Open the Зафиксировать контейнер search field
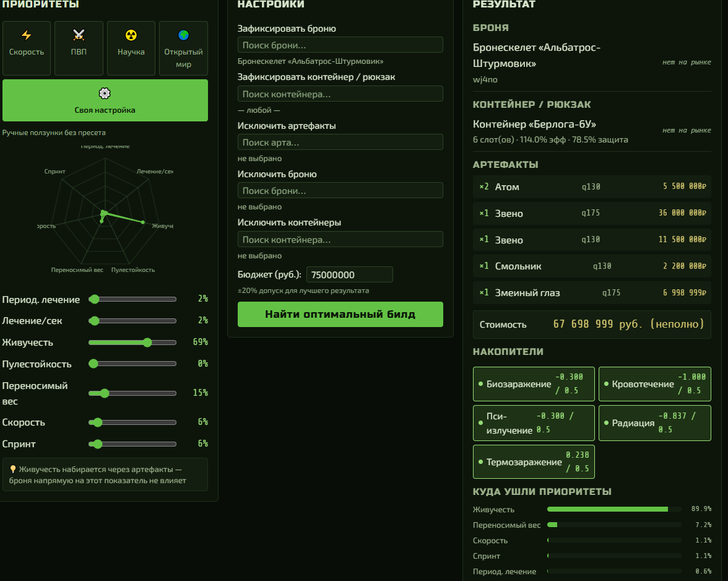Viewport: 728px width, 581px height. 340,94
